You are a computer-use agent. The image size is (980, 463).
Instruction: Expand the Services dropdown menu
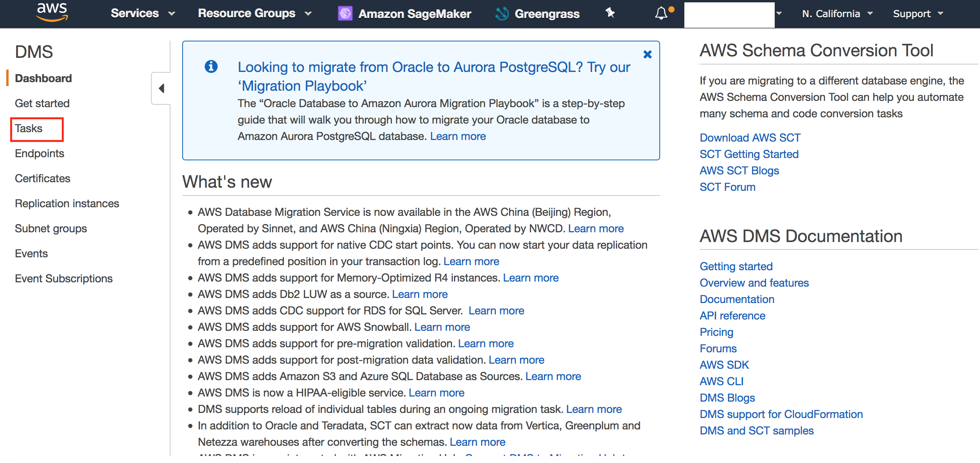coord(142,13)
